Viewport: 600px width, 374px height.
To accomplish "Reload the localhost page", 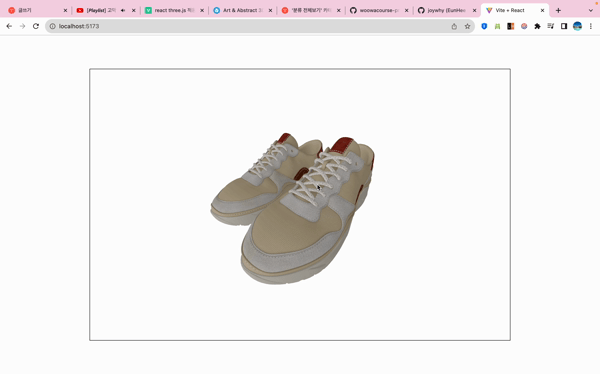I will (x=36, y=26).
